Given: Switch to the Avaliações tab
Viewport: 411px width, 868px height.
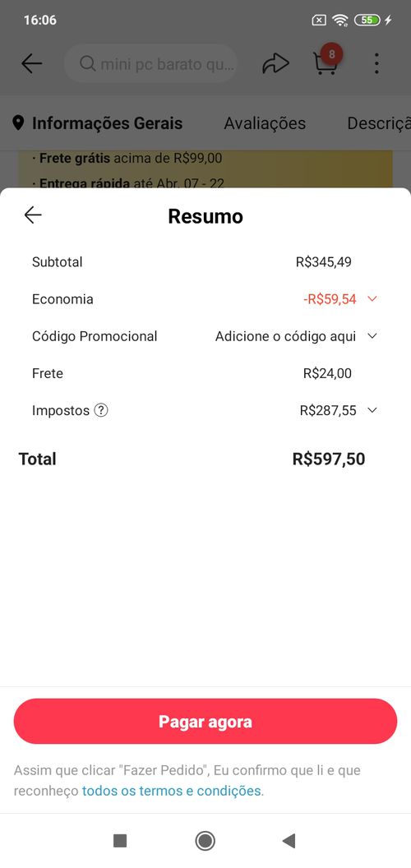Looking at the screenshot, I should click(265, 123).
